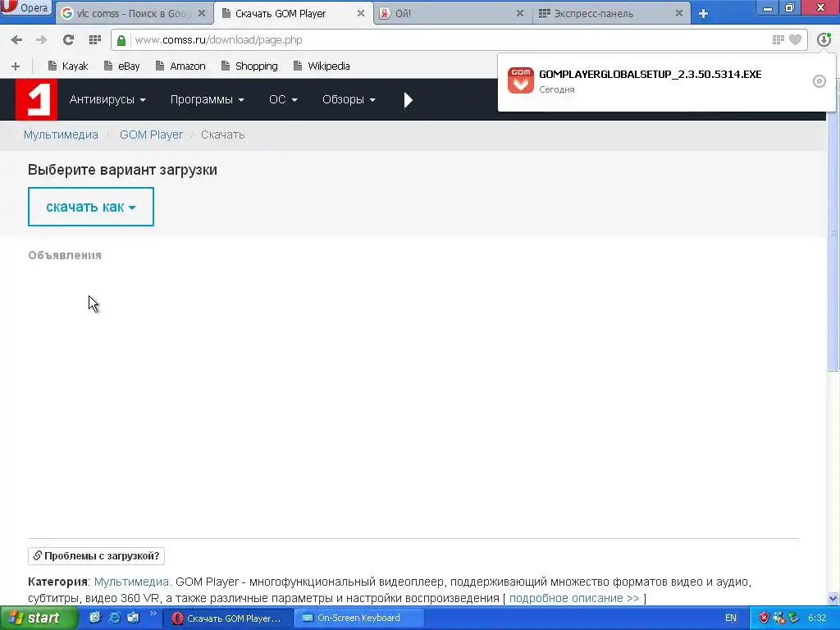Add a new bookmark with the plus icon

[16, 66]
